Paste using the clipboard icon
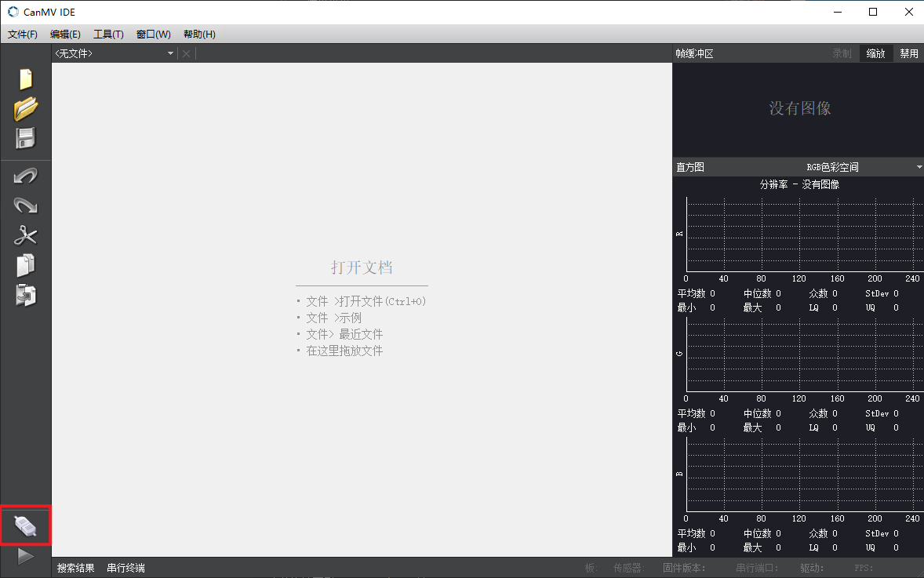The image size is (924, 578). point(25,295)
